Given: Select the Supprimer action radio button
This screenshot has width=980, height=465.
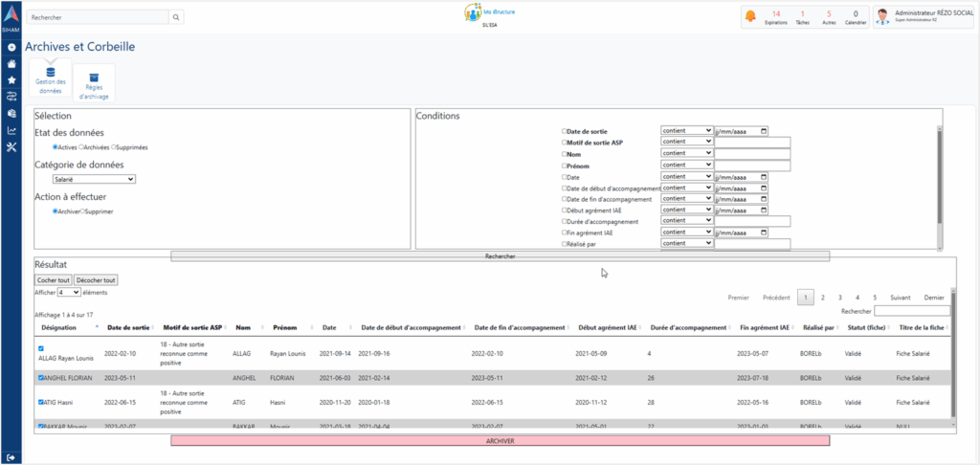Looking at the screenshot, I should (83, 210).
